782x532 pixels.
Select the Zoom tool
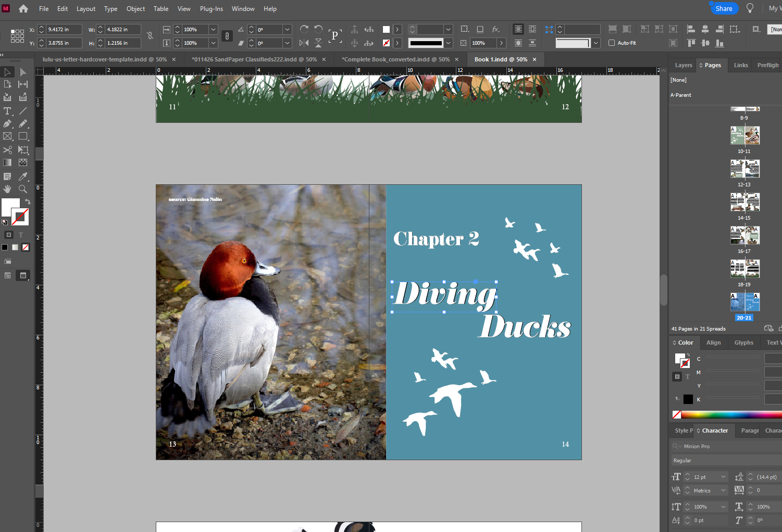tap(23, 189)
